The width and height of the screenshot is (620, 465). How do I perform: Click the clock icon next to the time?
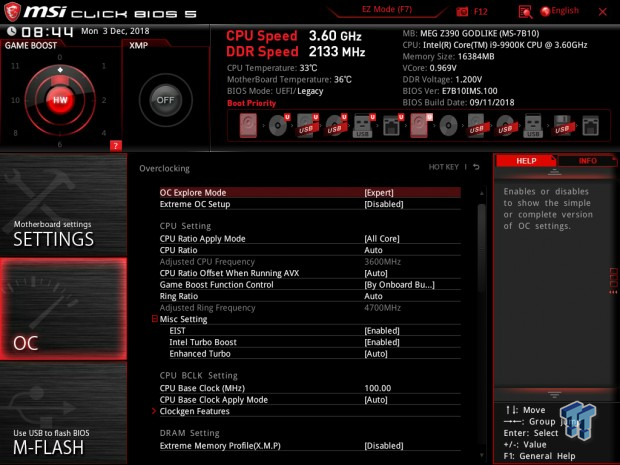(12, 31)
